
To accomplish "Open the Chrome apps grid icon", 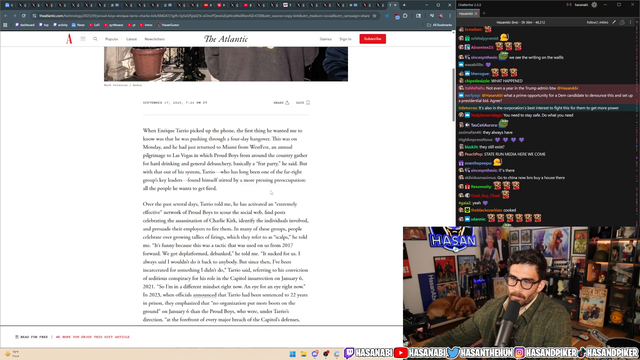I will [5, 25].
